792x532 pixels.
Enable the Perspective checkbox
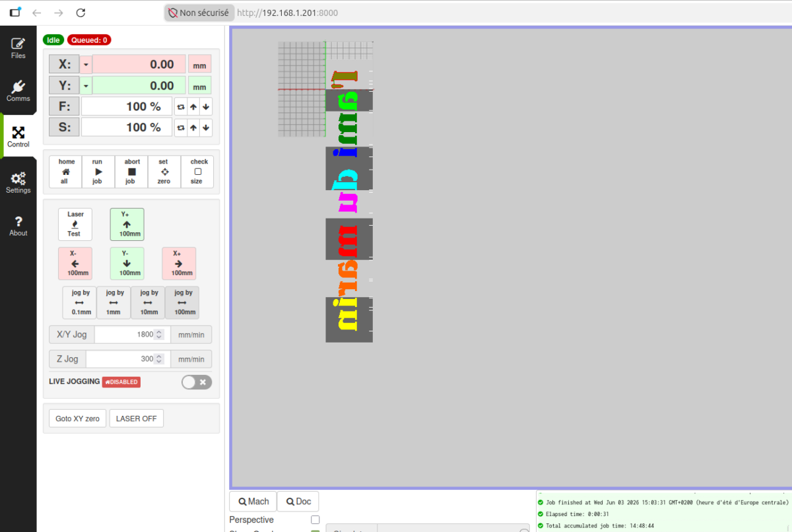pos(315,520)
